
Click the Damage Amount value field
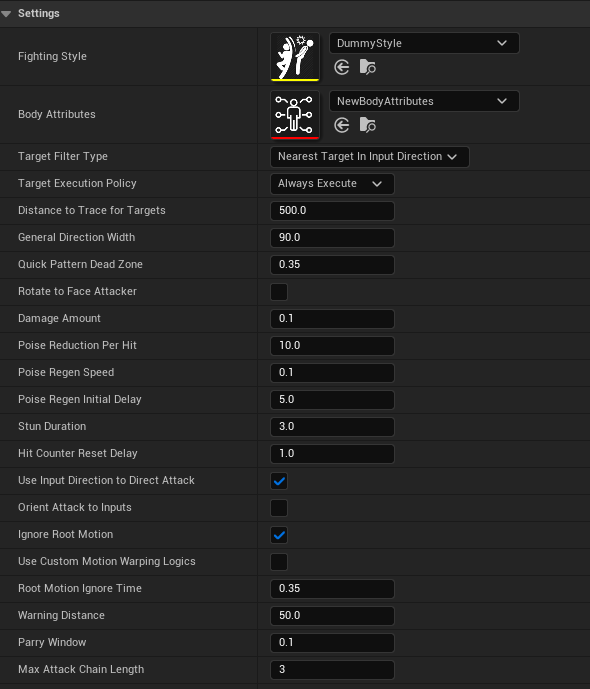tap(332, 319)
